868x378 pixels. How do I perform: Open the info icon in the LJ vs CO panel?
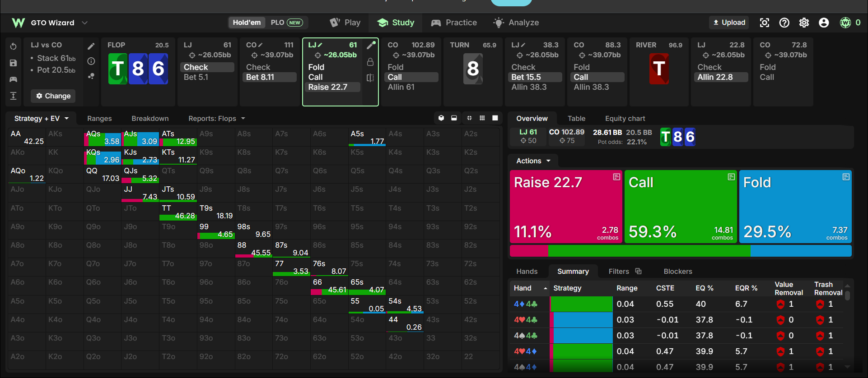coord(91,61)
